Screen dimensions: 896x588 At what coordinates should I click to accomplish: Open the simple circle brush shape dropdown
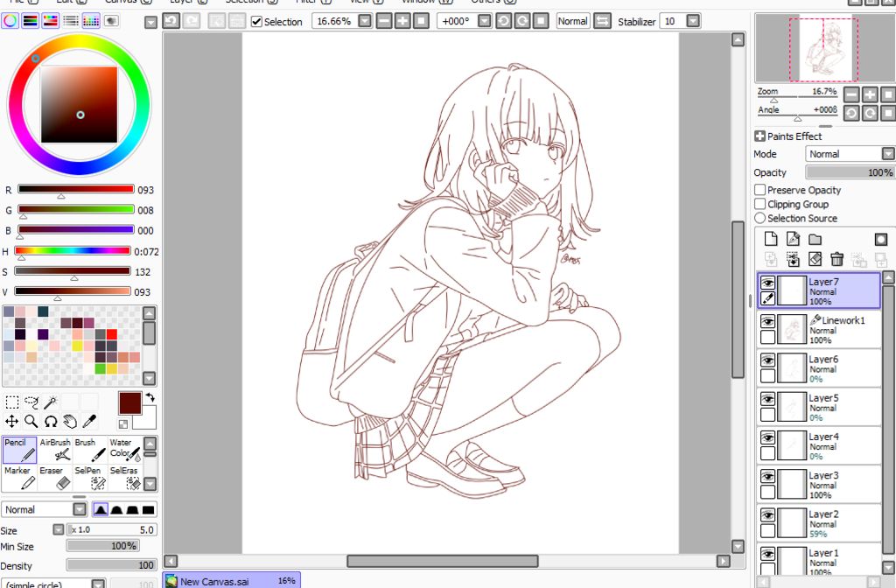(x=98, y=584)
